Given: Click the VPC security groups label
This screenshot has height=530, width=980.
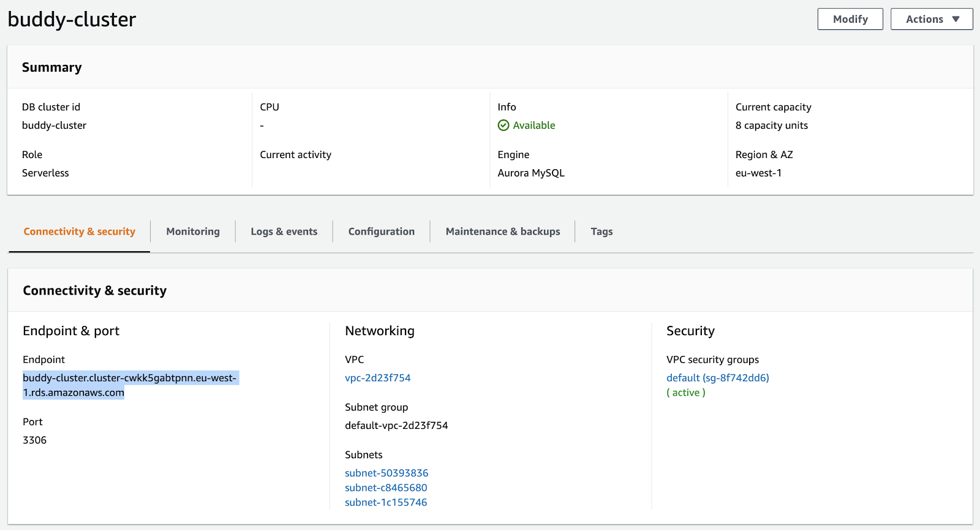Looking at the screenshot, I should (x=712, y=360).
